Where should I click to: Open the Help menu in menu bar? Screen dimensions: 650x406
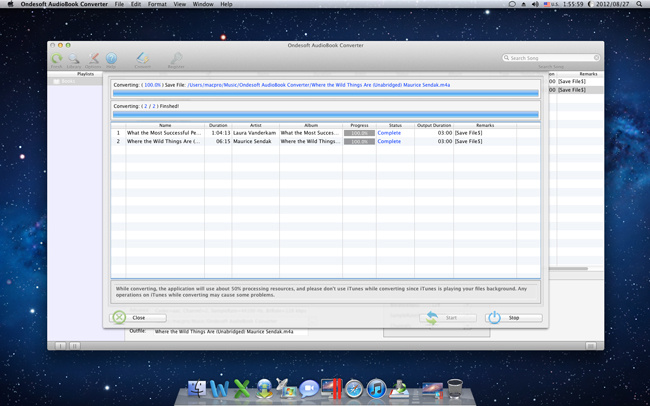pos(226,4)
